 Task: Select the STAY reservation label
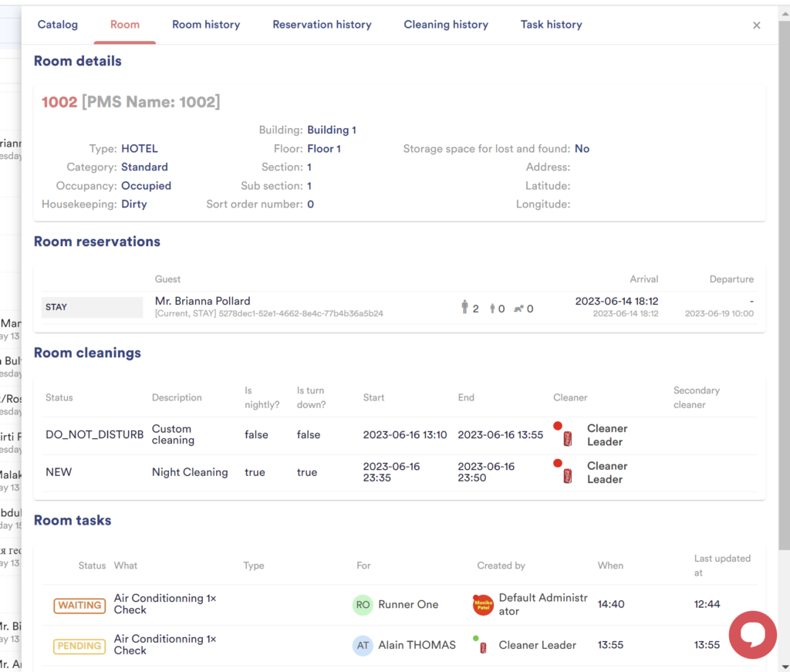click(92, 307)
